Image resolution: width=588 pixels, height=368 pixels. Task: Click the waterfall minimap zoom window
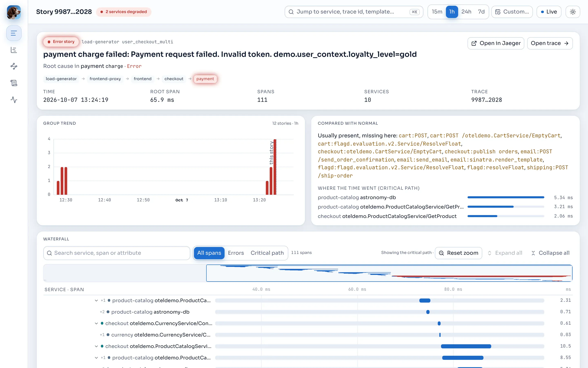[x=389, y=273]
